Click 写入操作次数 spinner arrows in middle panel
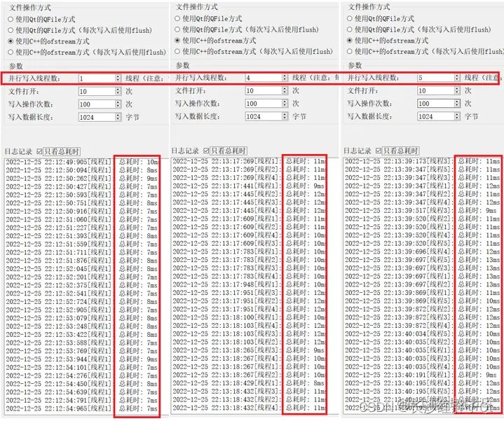The width and height of the screenshot is (504, 421). pos(285,104)
